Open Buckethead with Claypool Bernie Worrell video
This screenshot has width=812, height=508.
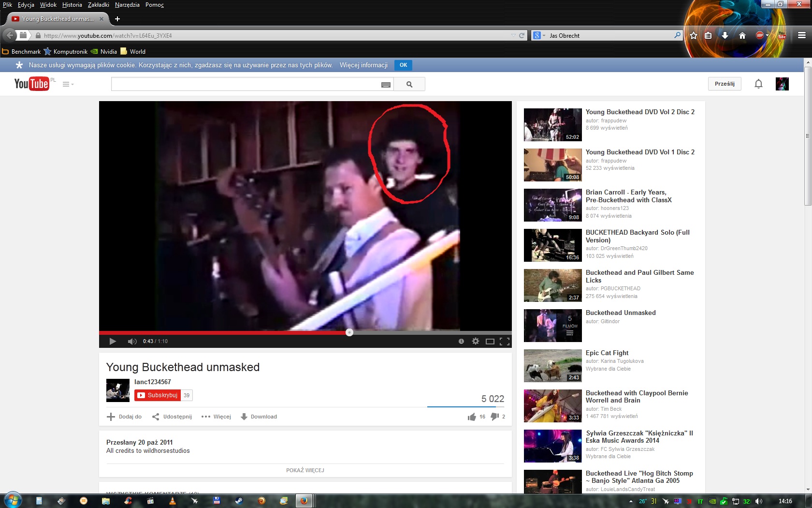click(x=637, y=397)
